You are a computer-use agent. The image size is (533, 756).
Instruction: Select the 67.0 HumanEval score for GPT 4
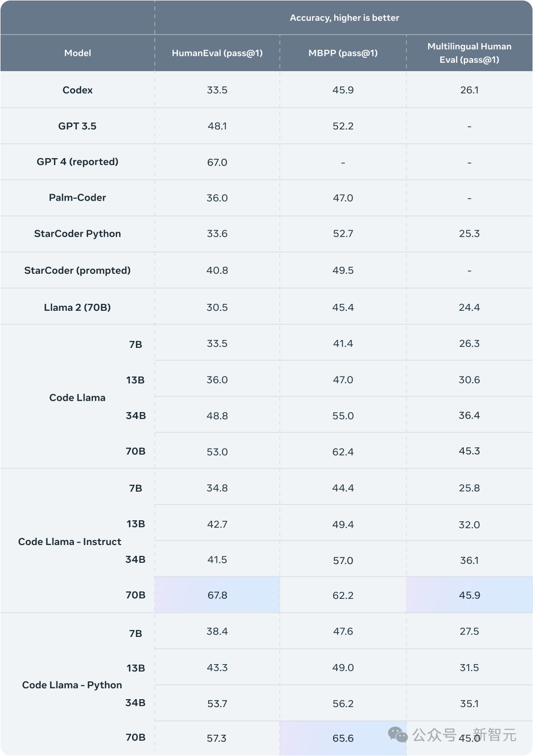[217, 162]
